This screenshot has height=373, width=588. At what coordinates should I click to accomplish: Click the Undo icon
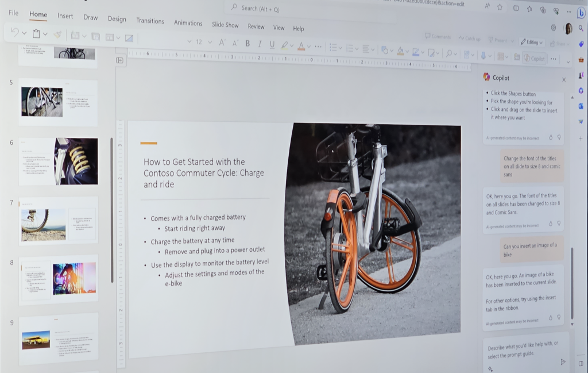coord(14,32)
